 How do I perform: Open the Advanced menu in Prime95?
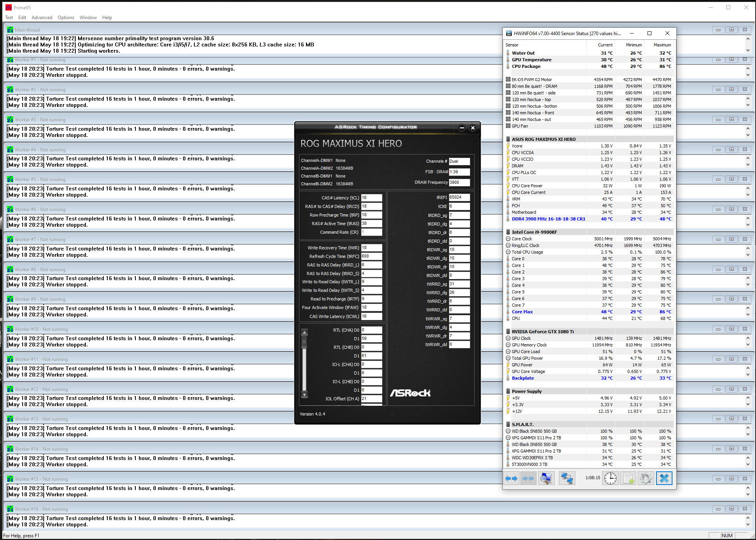[42, 18]
